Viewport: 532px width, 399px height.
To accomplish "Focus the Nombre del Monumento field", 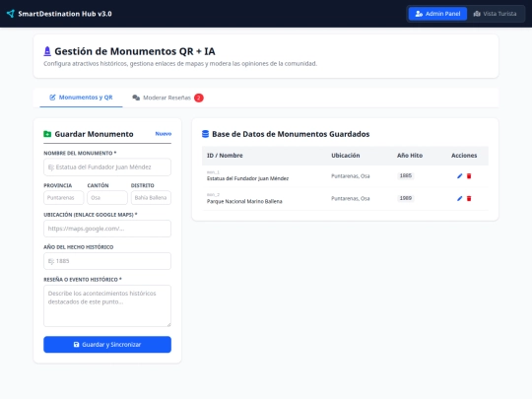I will click(107, 166).
